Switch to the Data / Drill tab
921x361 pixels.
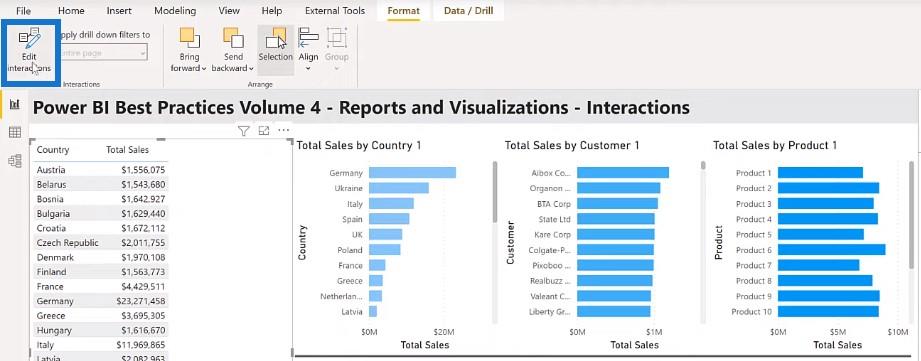tap(469, 11)
